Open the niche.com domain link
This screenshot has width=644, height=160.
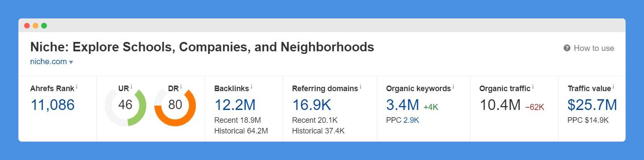(48, 62)
